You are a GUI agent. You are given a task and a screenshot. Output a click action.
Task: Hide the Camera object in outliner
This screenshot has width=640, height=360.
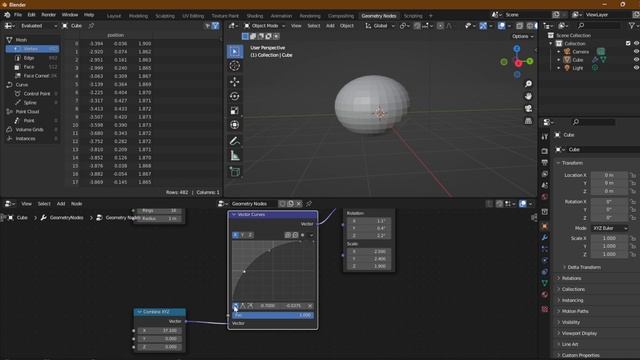[636, 52]
